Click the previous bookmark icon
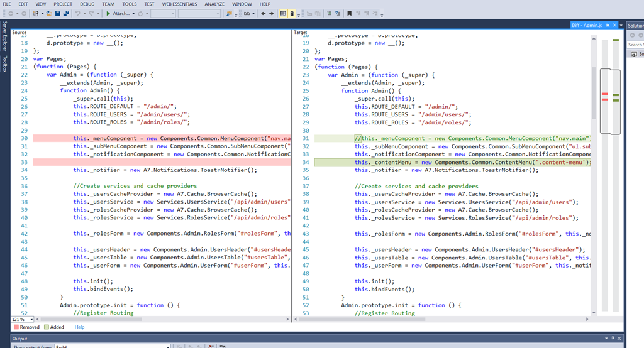 (358, 14)
